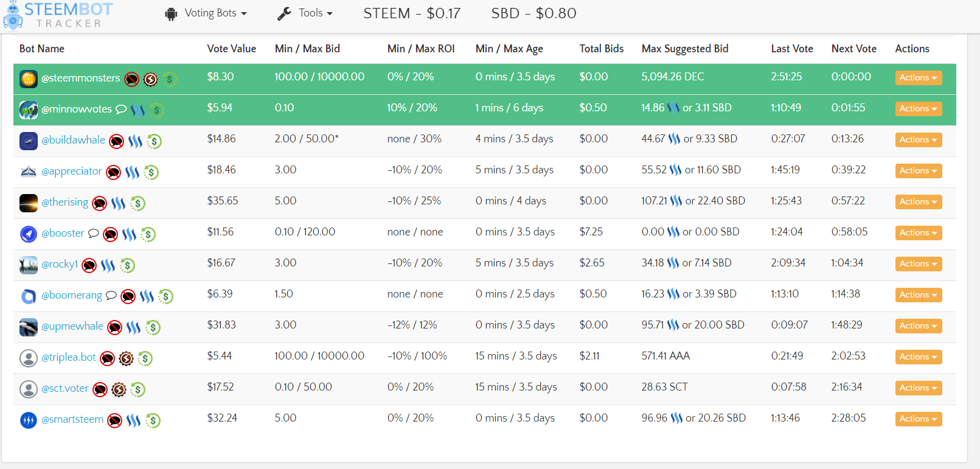Click the @steemmonsters avatar image
The height and width of the screenshot is (469, 980).
click(29, 78)
